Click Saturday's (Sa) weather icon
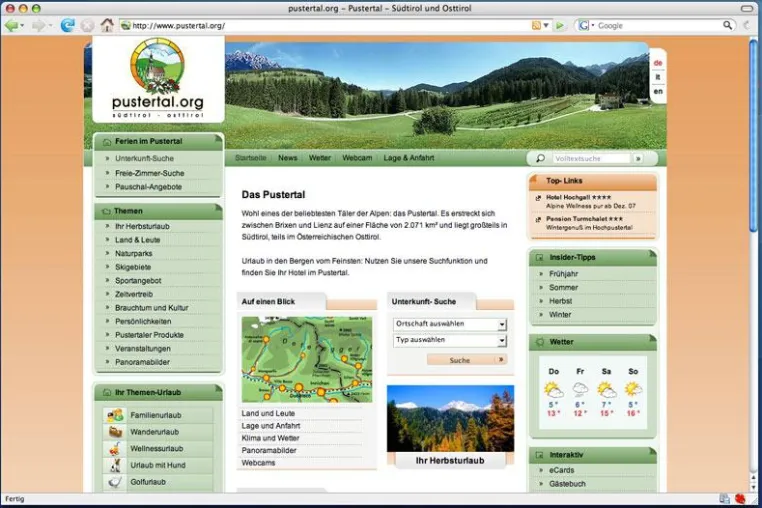 tap(606, 390)
